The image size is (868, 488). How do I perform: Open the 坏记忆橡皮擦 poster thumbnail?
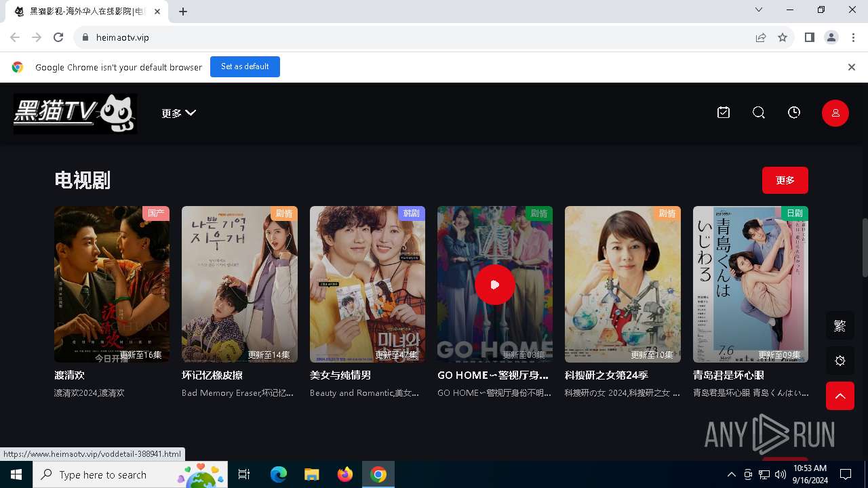coord(239,284)
